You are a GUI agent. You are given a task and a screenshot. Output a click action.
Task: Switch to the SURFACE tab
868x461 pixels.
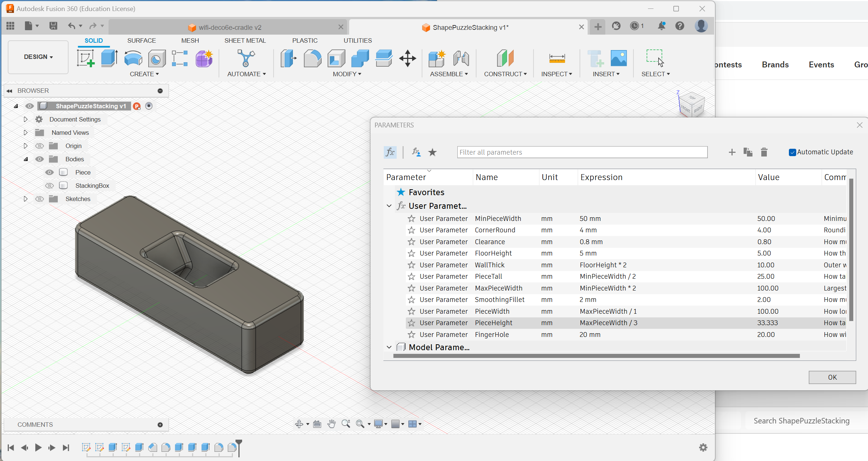click(x=141, y=41)
